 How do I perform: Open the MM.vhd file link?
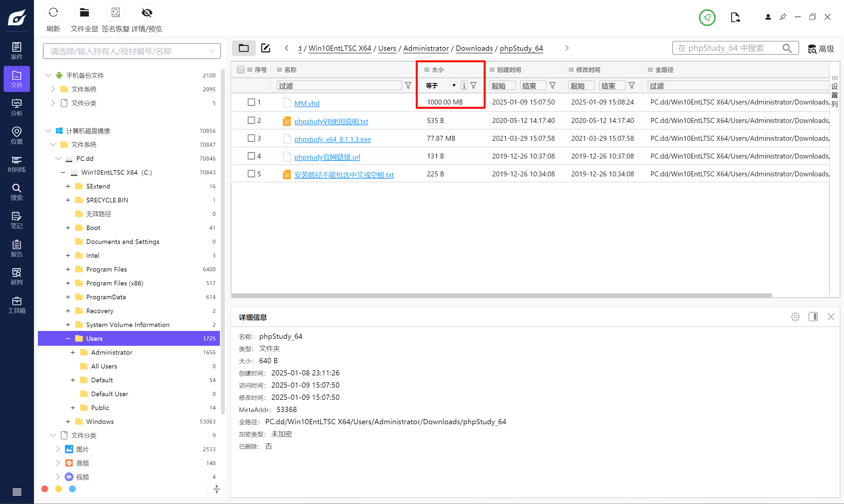(307, 103)
